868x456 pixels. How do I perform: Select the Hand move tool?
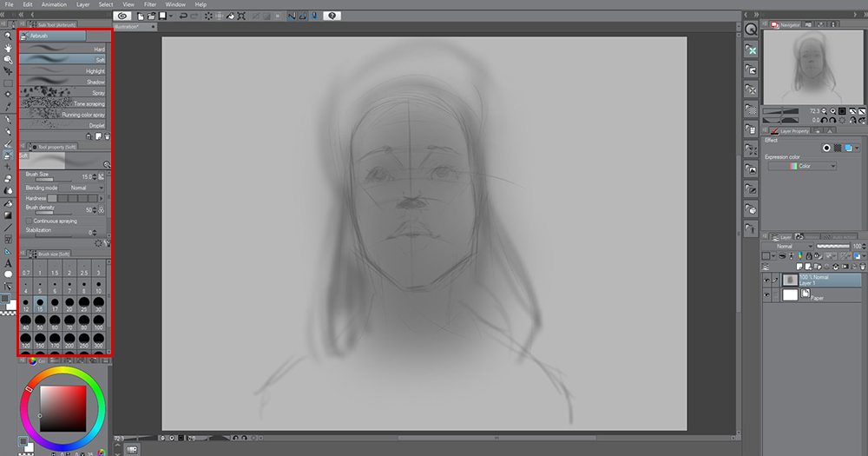(x=8, y=48)
